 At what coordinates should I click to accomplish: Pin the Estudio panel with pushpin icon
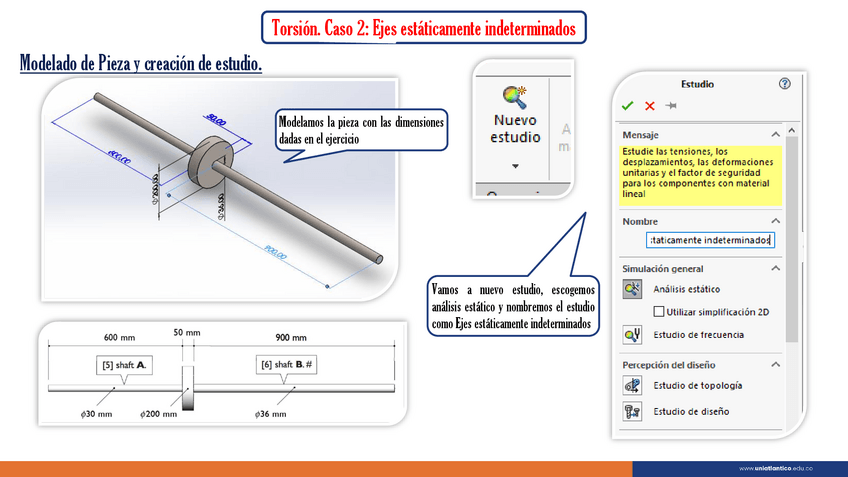click(x=671, y=105)
